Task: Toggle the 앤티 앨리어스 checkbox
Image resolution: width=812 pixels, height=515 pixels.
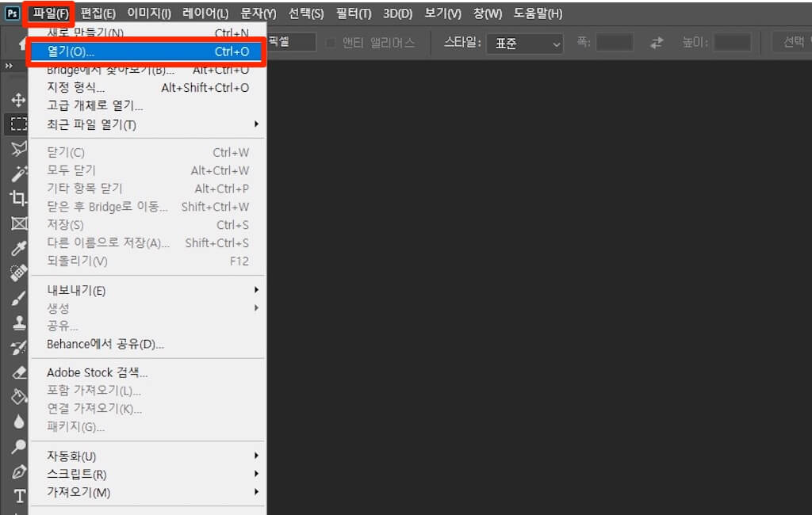Action: (x=331, y=43)
